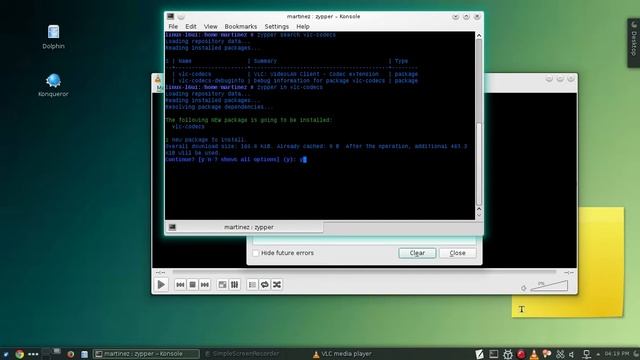Viewport: 640px width, 360px height.
Task: Open the Konqueror desktop icon
Action: pos(53,85)
